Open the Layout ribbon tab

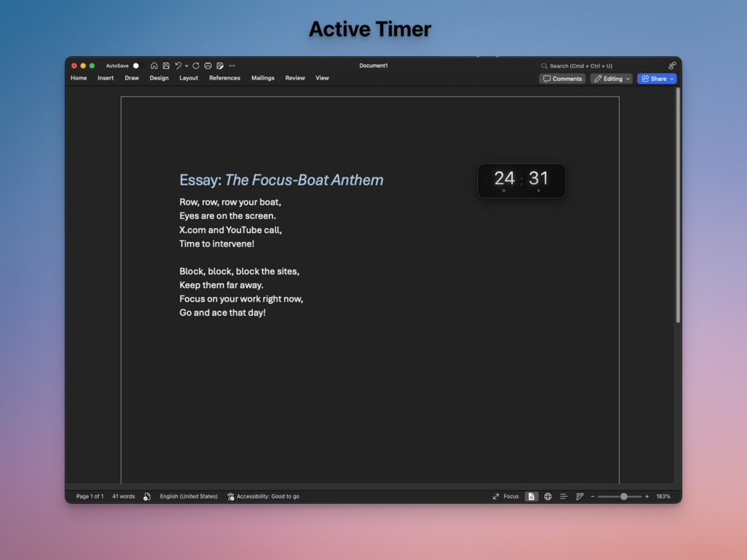click(189, 78)
